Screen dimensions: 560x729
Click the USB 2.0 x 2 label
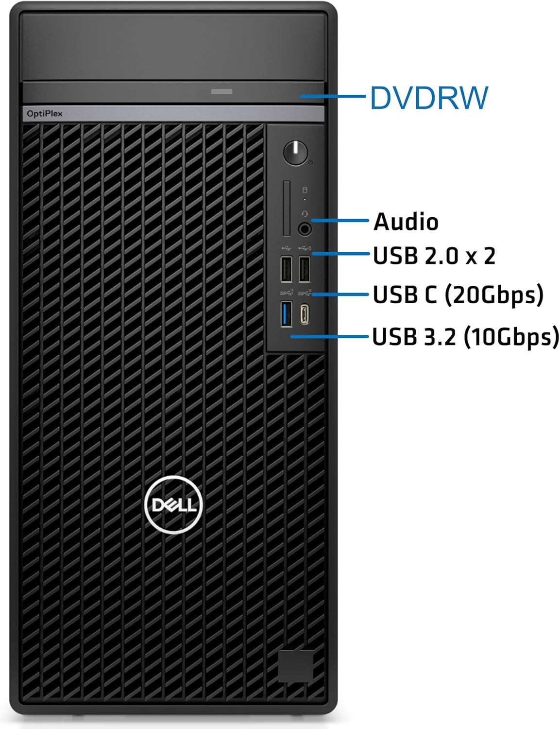[x=434, y=256]
